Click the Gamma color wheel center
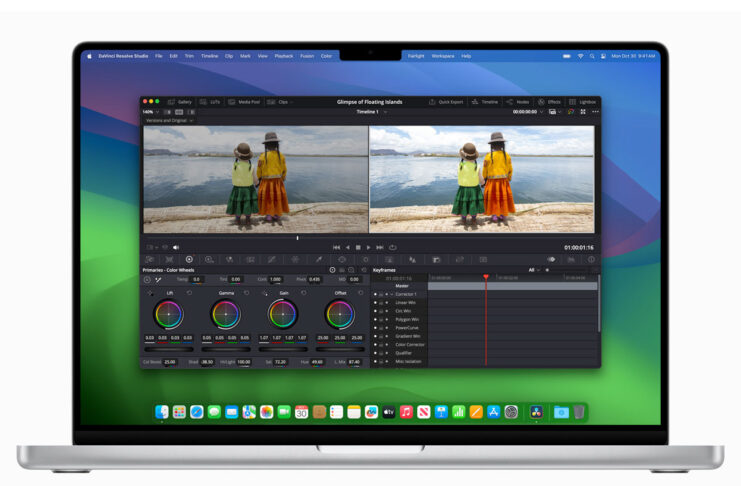The image size is (741, 486). (x=226, y=314)
